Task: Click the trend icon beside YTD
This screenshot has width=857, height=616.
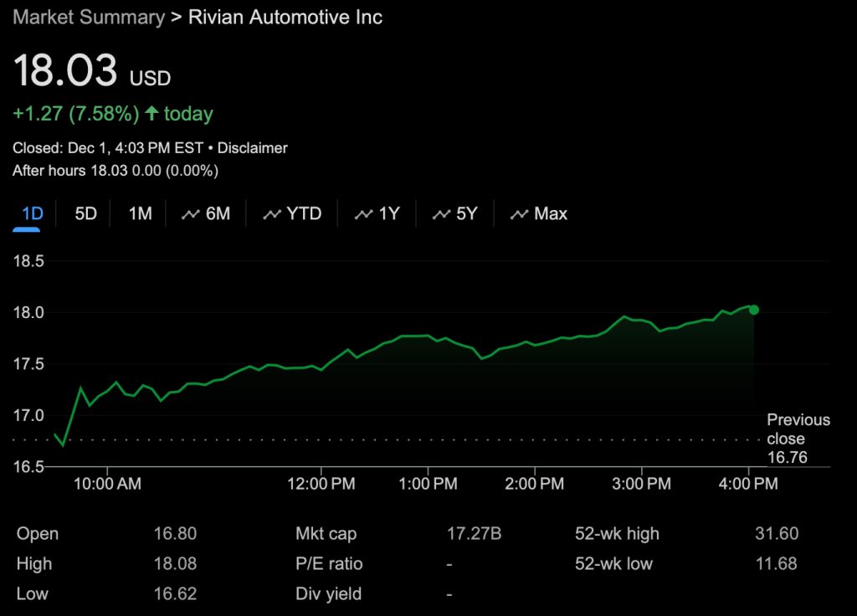Action: [x=272, y=214]
